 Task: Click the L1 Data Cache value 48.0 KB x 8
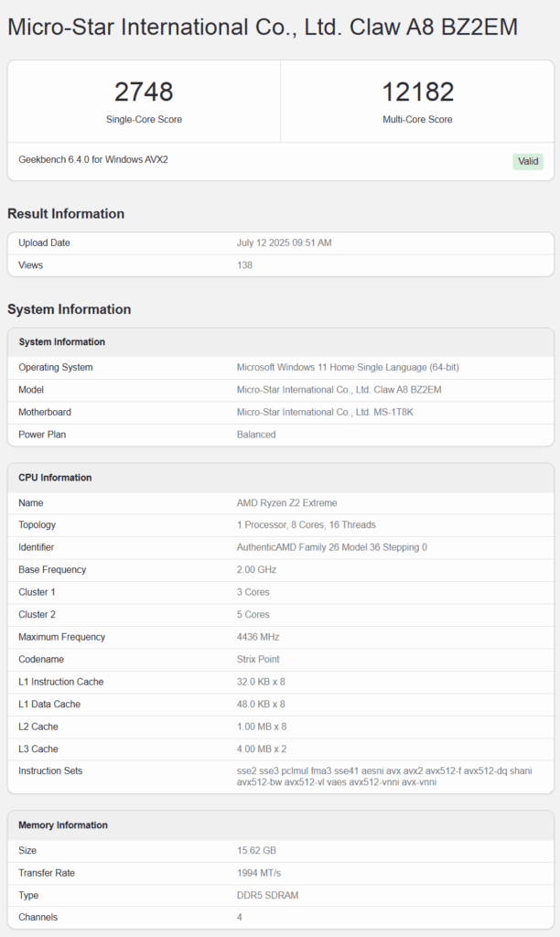coord(261,704)
